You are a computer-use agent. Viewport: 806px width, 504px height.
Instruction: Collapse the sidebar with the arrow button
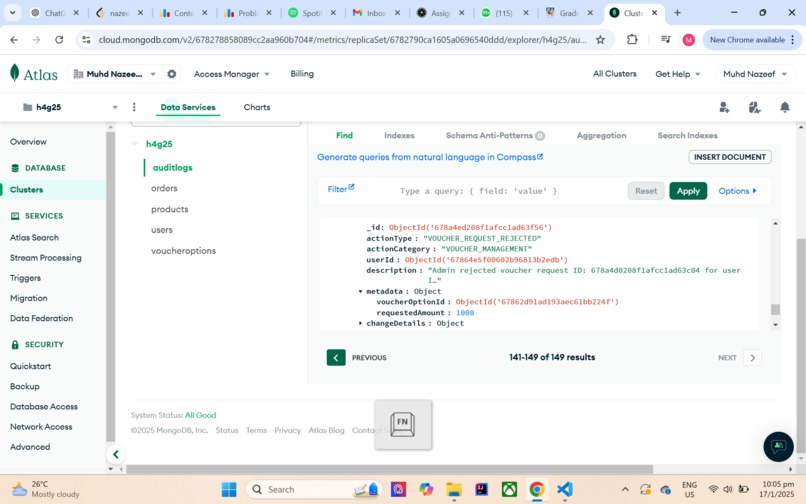point(116,454)
